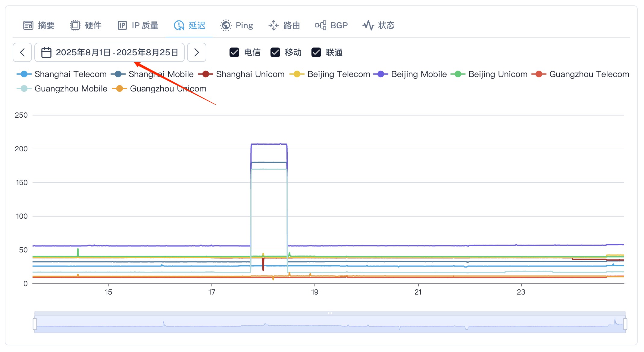Image resolution: width=644 pixels, height=352 pixels.
Task: Click the 摘要 summary tab icon
Action: pyautogui.click(x=28, y=25)
